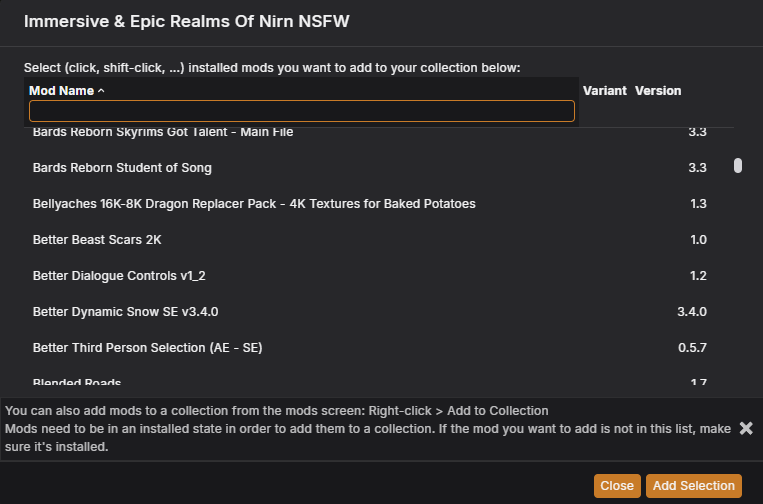
Task: Sort by the Version column header
Action: pos(658,91)
